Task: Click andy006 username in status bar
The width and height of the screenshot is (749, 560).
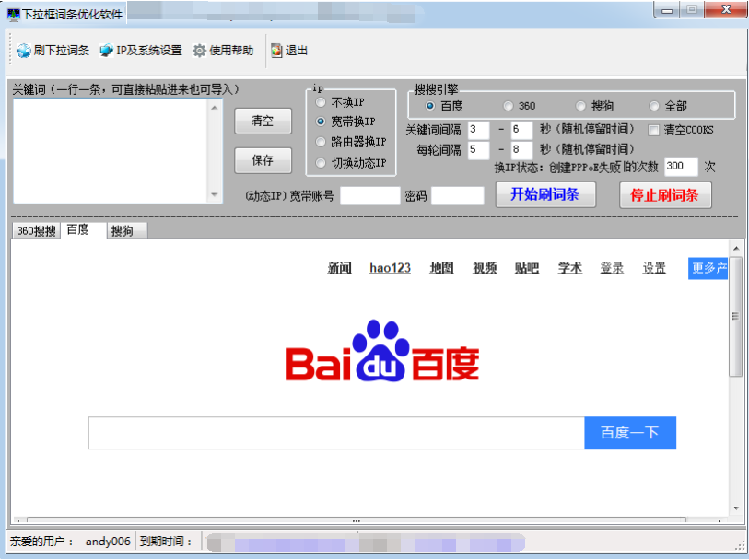Action: (x=108, y=542)
